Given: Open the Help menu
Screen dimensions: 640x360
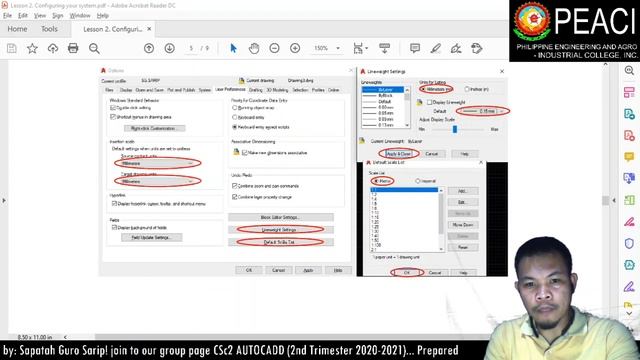Looking at the screenshot, I should (x=102, y=16).
